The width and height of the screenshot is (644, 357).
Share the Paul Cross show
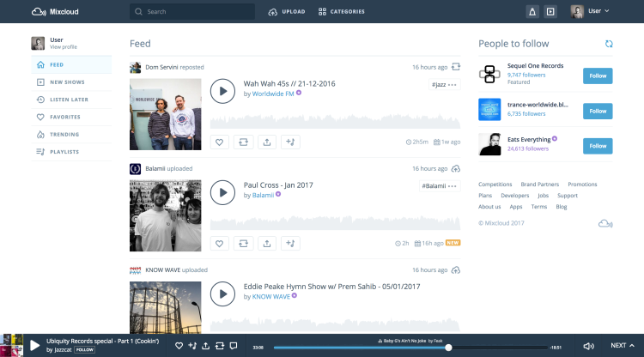pyautogui.click(x=267, y=244)
